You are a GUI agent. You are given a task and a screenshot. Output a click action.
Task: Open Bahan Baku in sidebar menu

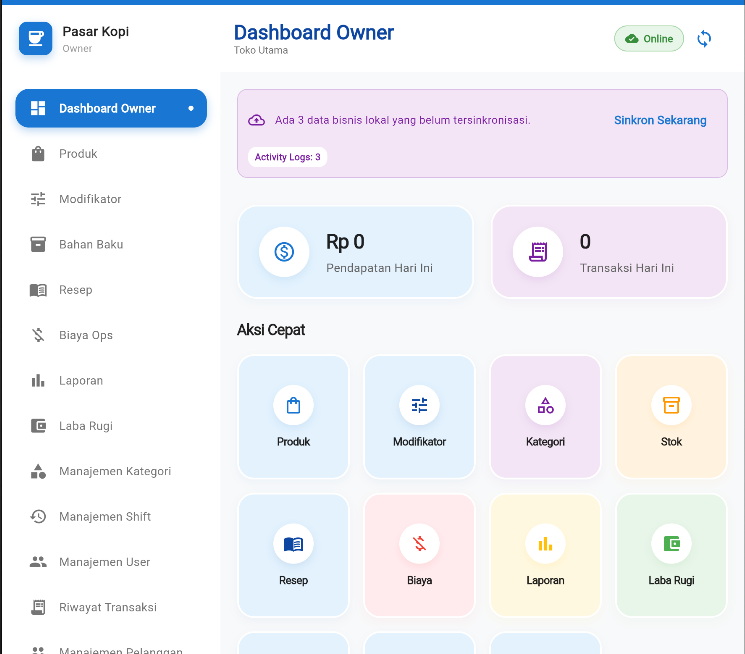[111, 244]
